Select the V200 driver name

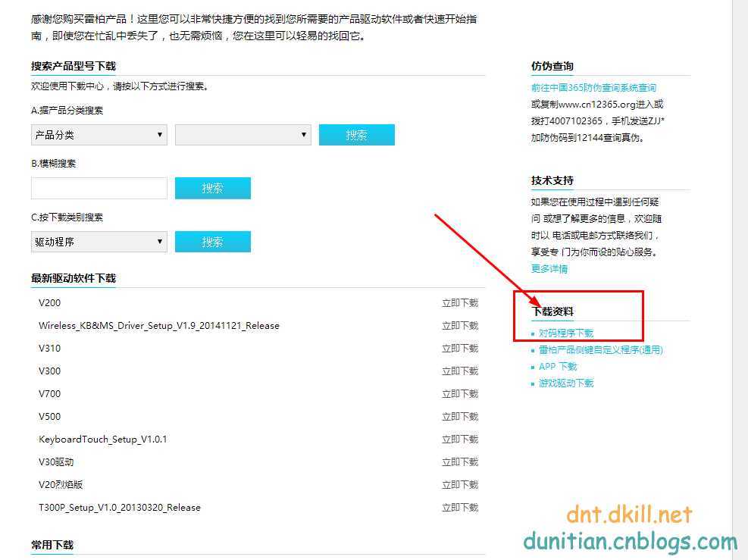click(49, 303)
